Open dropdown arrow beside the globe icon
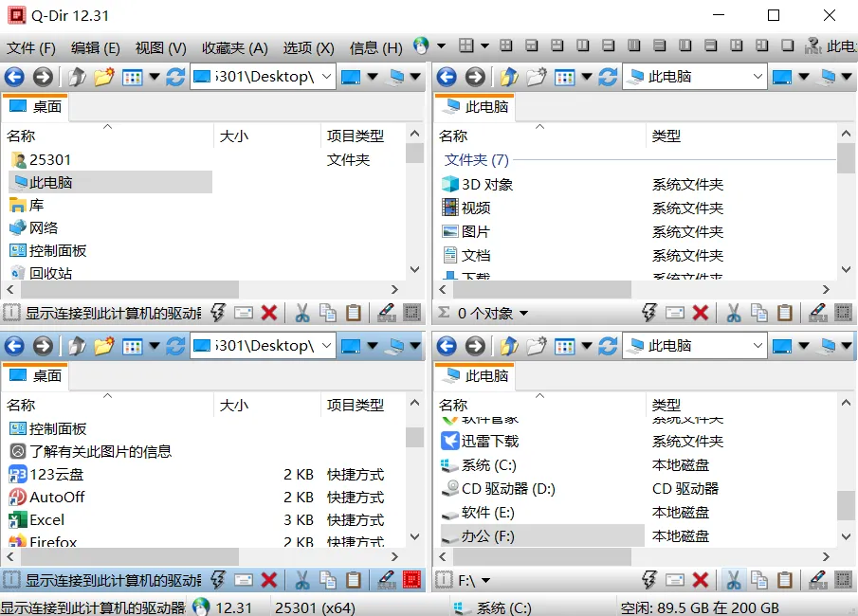The height and width of the screenshot is (616, 858). 441,45
